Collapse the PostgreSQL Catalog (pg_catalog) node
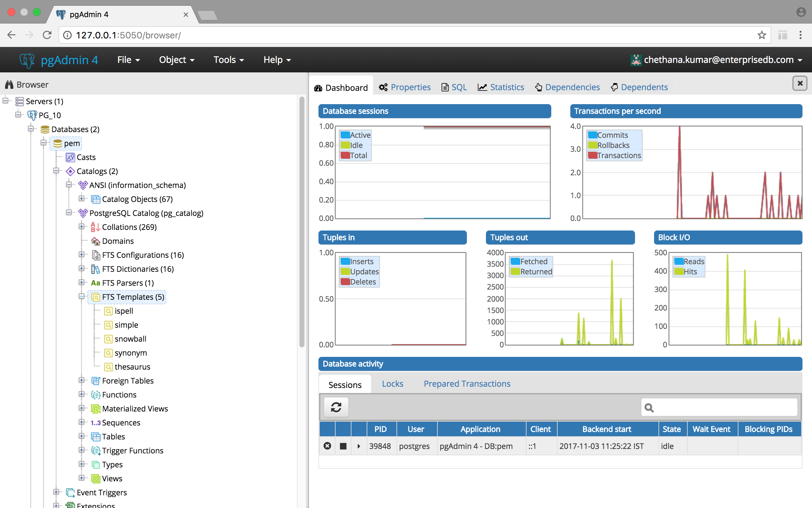Image resolution: width=812 pixels, height=508 pixels. tap(69, 212)
